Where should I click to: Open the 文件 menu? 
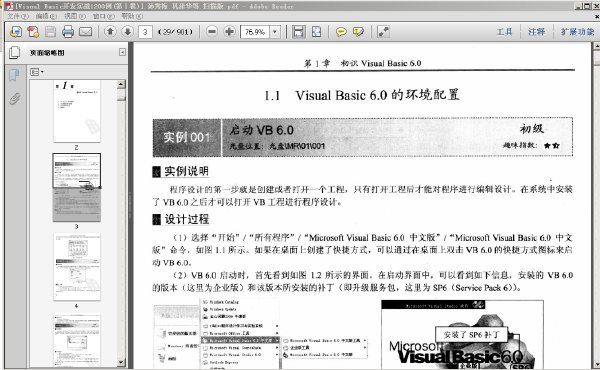tap(18, 16)
